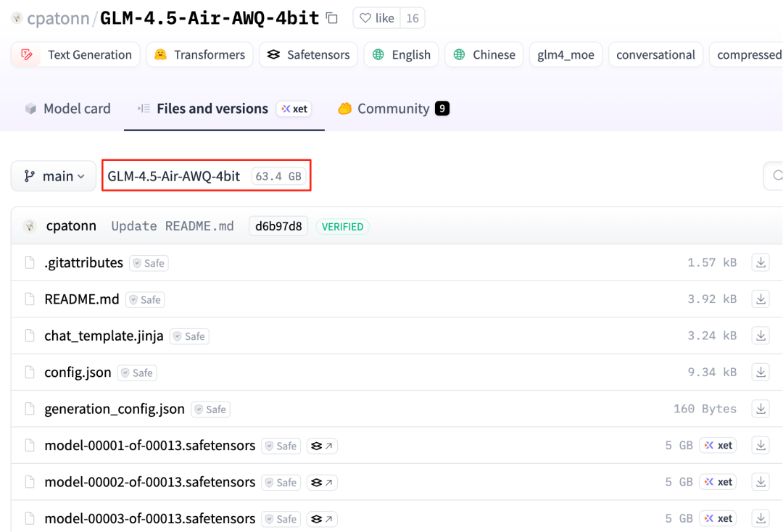Open the search magnifier on the right
Image resolution: width=783 pixels, height=532 pixels.
coord(777,175)
